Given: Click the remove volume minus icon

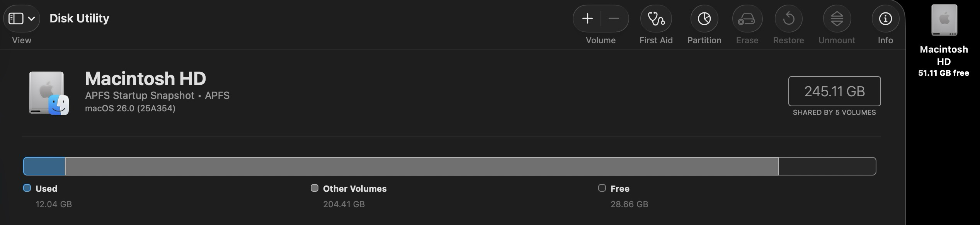Looking at the screenshot, I should 614,19.
